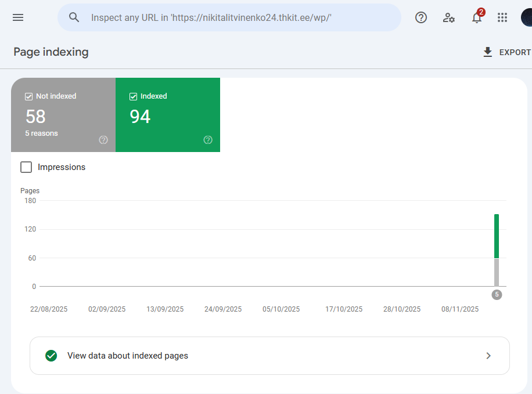The width and height of the screenshot is (532, 394).
Task: Enable the Impressions checkbox
Action: [x=26, y=167]
